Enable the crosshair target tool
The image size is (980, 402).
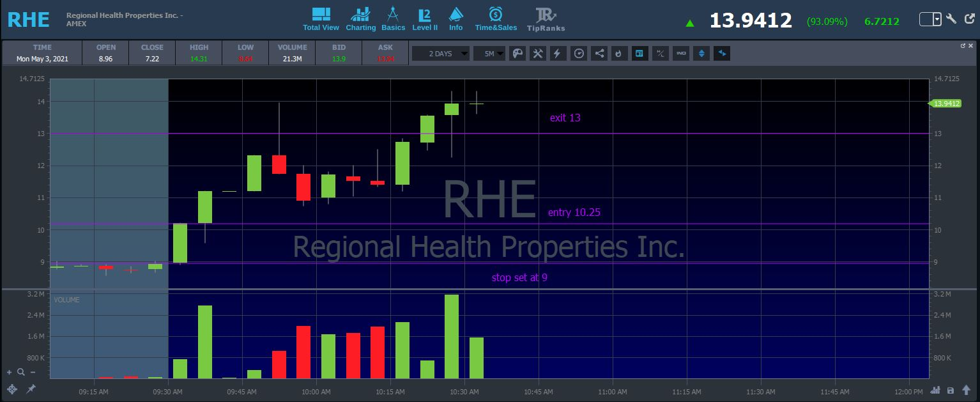click(x=11, y=389)
